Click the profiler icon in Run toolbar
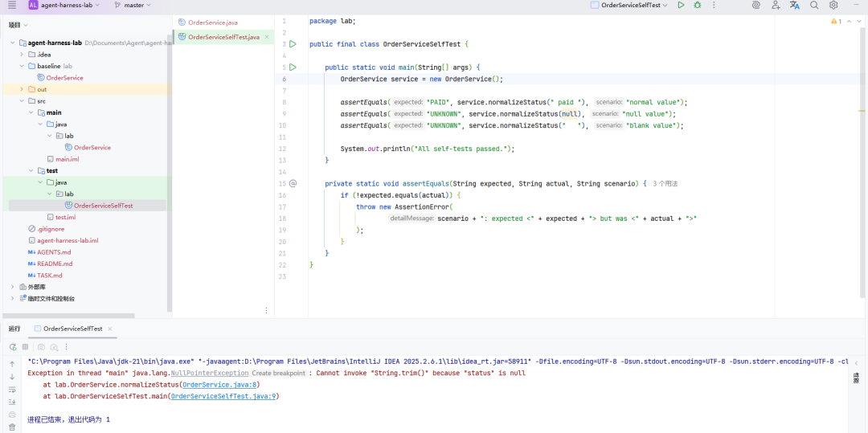 [54, 347]
